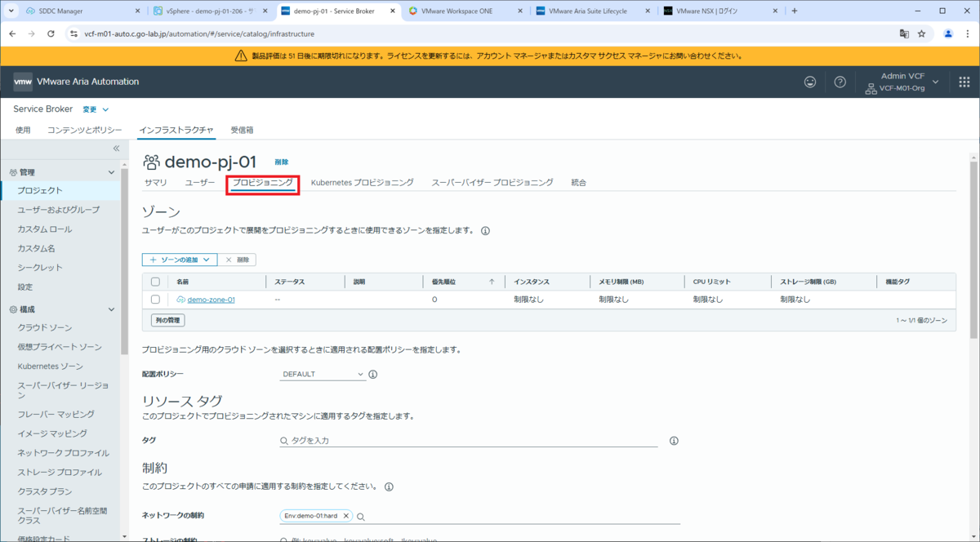
Task: Click the 列の管理 button
Action: click(168, 320)
